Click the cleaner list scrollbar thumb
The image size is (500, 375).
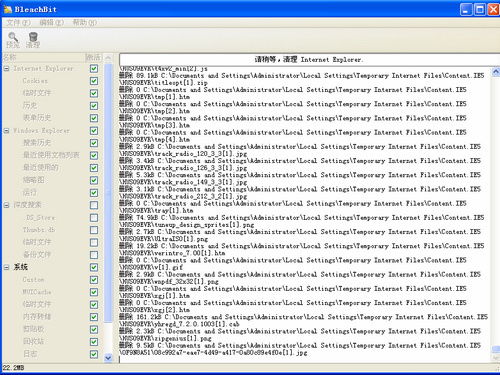108,193
